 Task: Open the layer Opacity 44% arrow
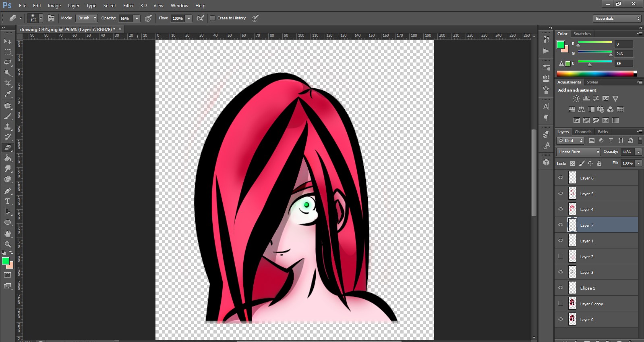coord(638,152)
